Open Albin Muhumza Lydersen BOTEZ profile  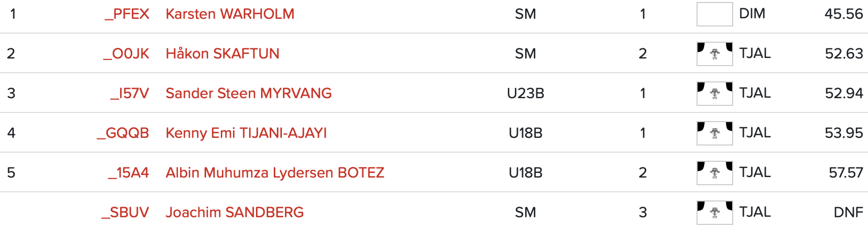tap(275, 172)
